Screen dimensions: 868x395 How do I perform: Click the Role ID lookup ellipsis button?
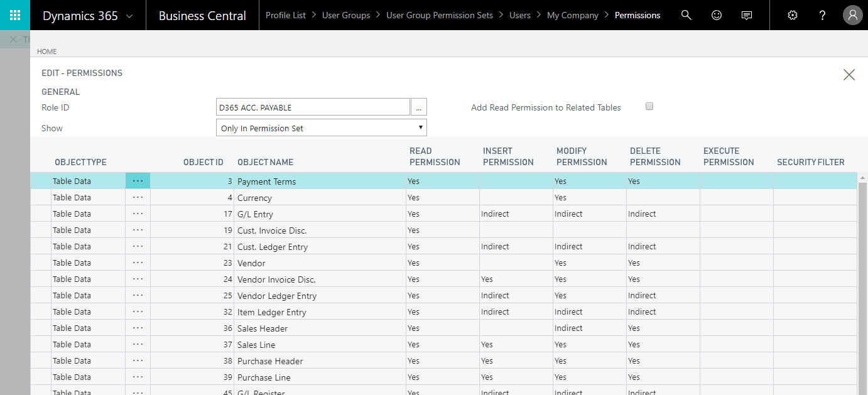click(419, 107)
